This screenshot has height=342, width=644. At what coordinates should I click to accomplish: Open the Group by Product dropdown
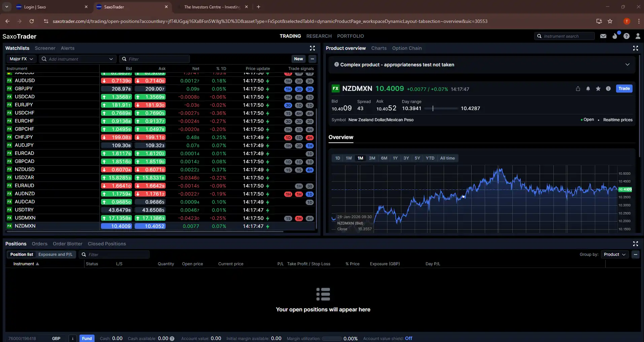tap(614, 254)
